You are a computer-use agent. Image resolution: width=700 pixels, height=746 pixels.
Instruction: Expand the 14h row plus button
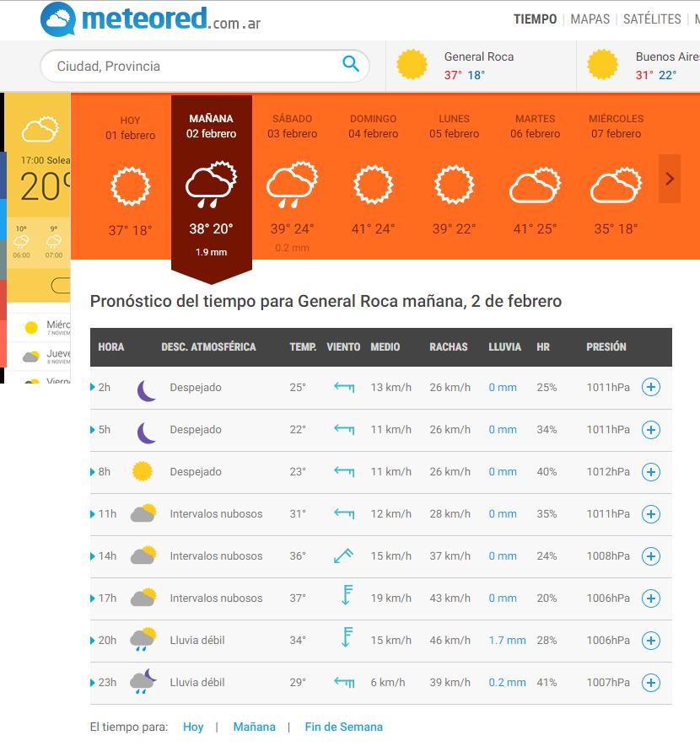tap(650, 556)
